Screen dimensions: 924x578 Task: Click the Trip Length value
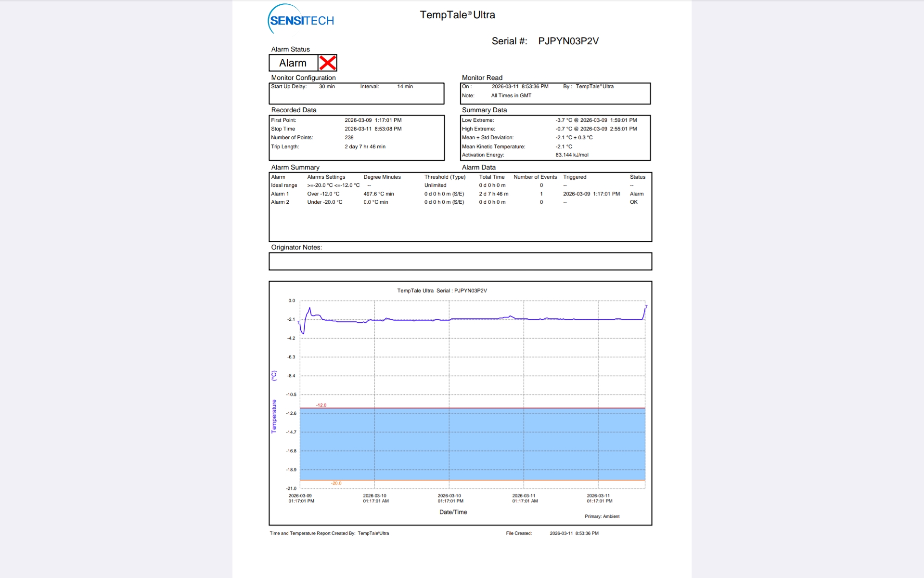coord(365,147)
